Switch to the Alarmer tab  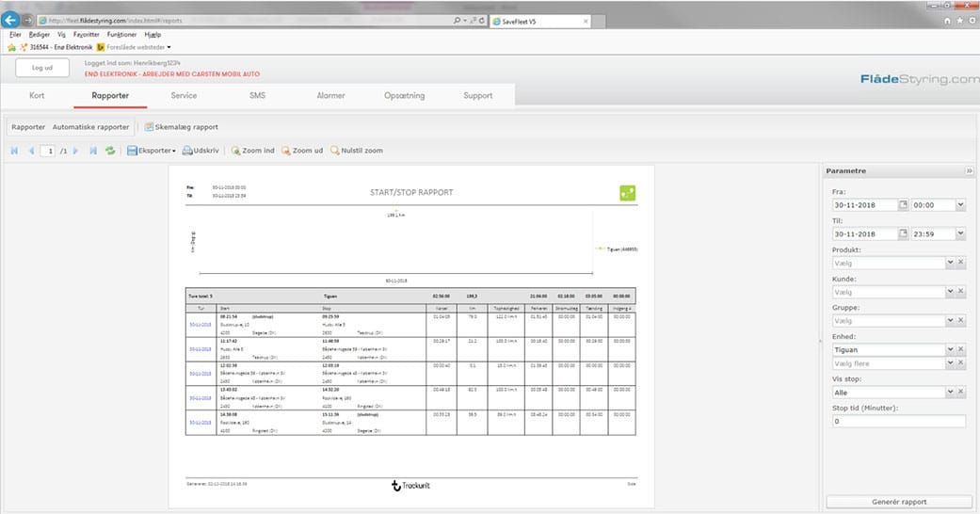coord(329,95)
